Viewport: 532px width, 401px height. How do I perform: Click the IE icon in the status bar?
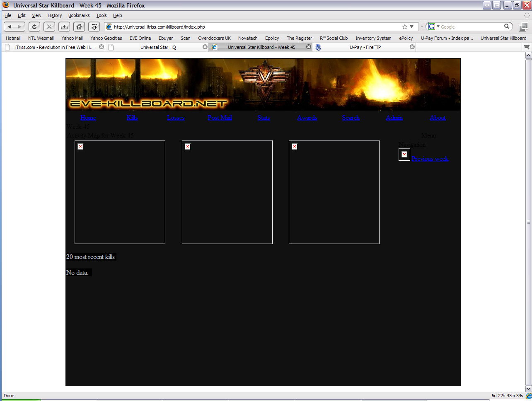[529, 396]
